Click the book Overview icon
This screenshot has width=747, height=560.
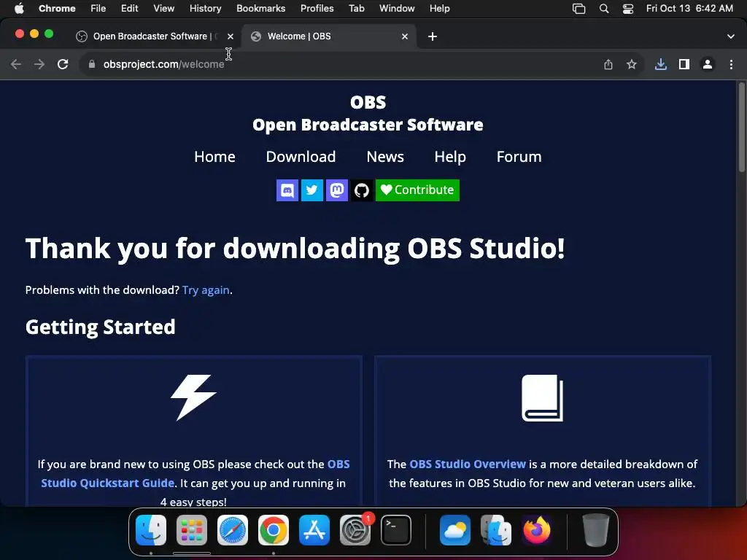tap(543, 397)
